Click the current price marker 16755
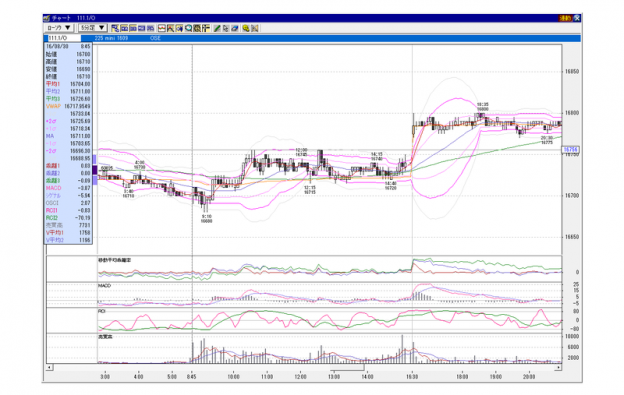The image size is (624, 395). [571, 150]
